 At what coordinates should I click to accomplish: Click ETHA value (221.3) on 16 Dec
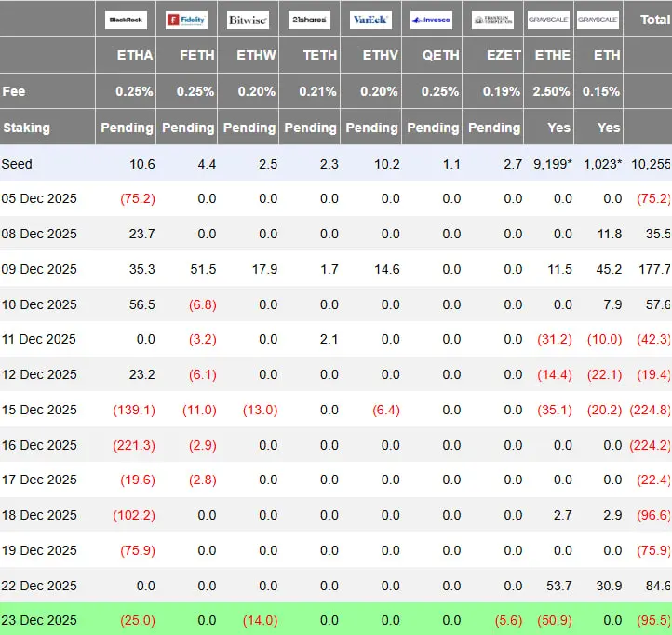pyautogui.click(x=134, y=445)
